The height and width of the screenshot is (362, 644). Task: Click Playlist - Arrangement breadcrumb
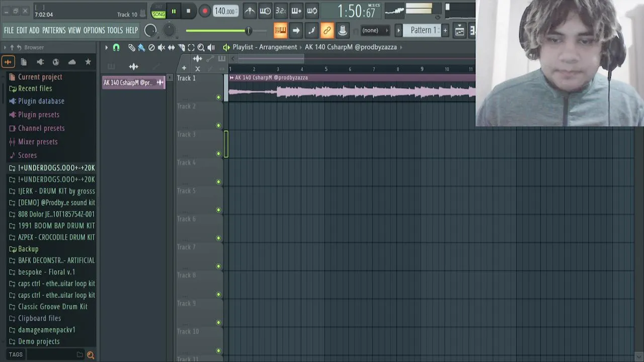pos(265,47)
